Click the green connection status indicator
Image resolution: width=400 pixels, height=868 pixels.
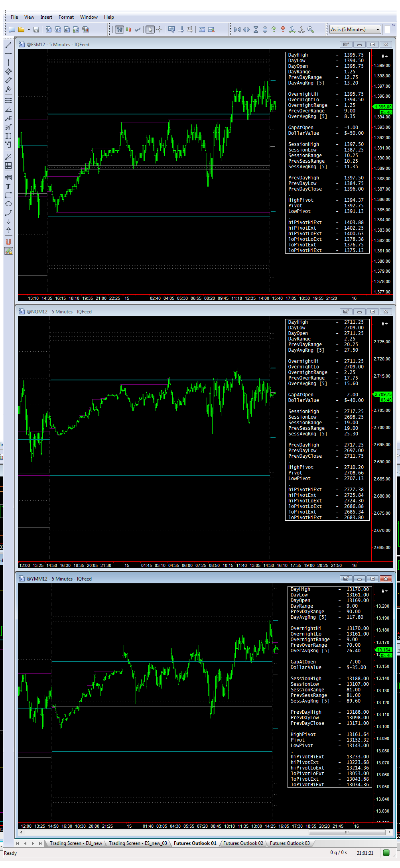click(x=386, y=853)
